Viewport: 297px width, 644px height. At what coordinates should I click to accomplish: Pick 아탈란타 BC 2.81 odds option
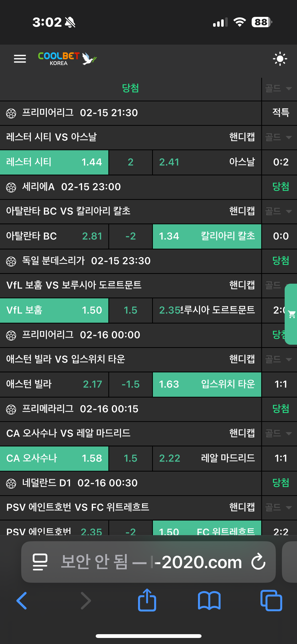coord(54,236)
